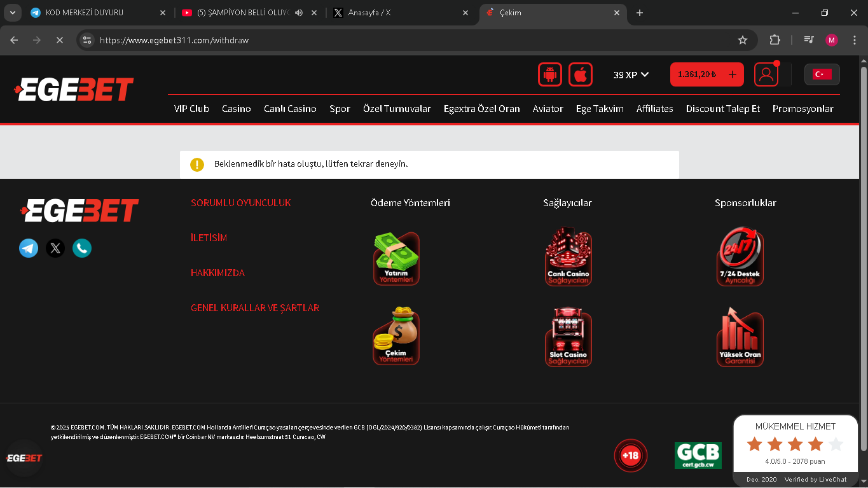Open SORUMLU OYUNCULUK link
This screenshot has width=868, height=488.
click(x=241, y=203)
